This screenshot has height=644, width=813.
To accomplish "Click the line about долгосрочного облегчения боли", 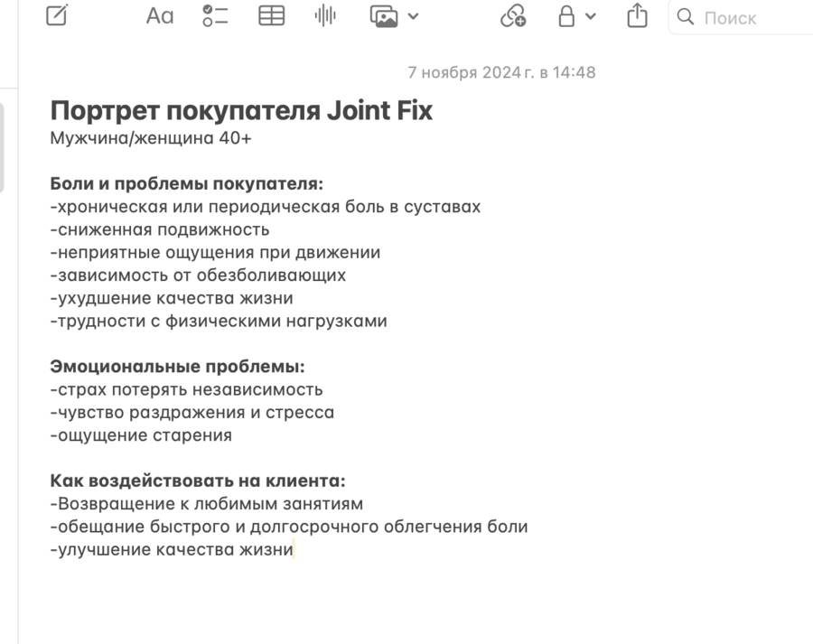I will click(x=289, y=527).
